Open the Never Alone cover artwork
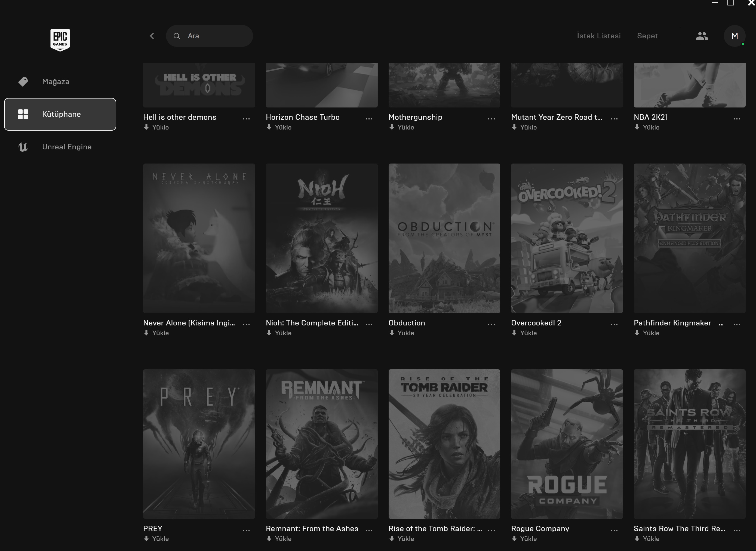This screenshot has height=551, width=756. pyautogui.click(x=199, y=238)
